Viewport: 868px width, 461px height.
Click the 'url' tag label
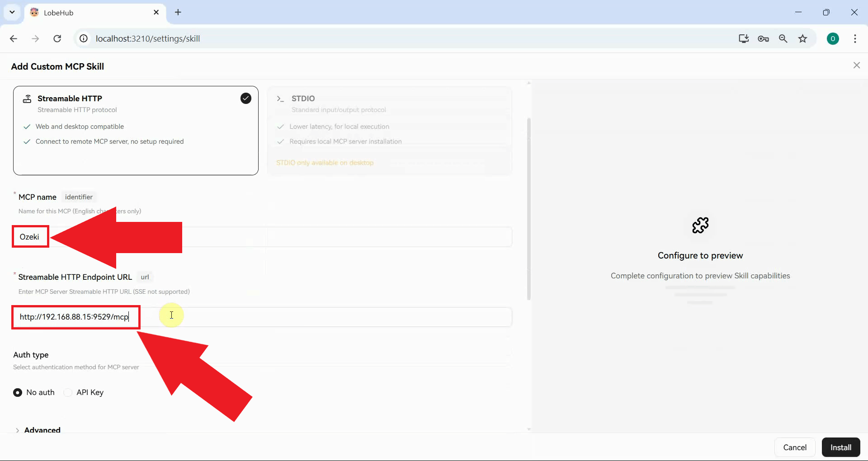(x=145, y=277)
